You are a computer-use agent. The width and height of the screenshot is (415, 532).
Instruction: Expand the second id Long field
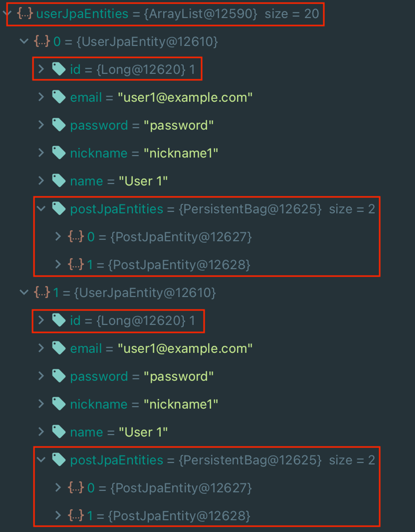coord(41,320)
